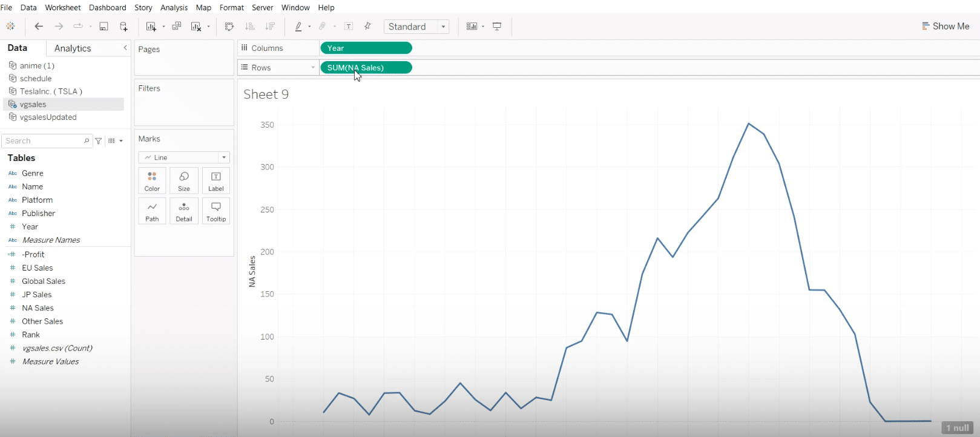Create a new worksheet icon
The image size is (980, 437).
(151, 27)
